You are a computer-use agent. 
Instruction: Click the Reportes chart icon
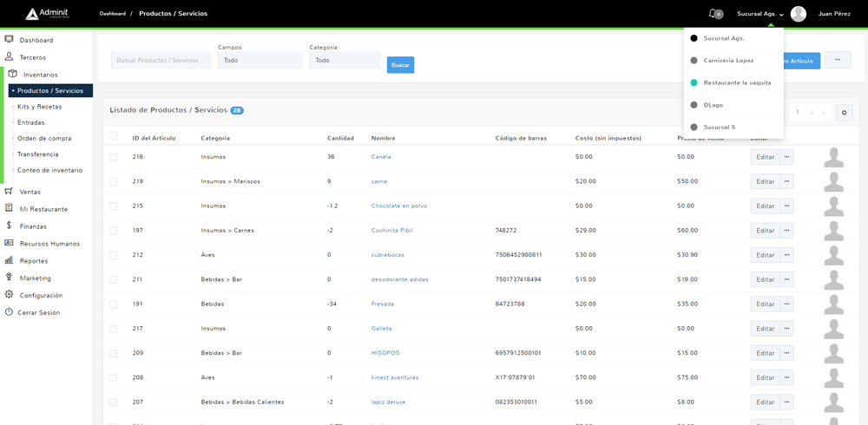pos(9,260)
